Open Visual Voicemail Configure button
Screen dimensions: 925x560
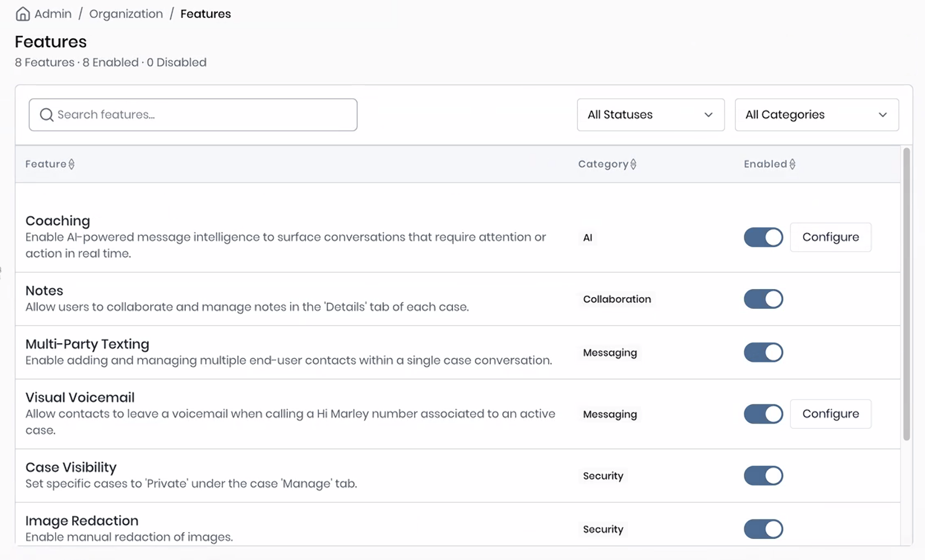pyautogui.click(x=830, y=414)
